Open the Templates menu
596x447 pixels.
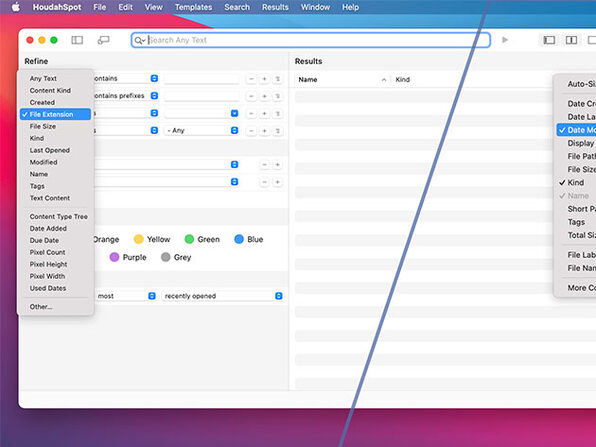(193, 7)
